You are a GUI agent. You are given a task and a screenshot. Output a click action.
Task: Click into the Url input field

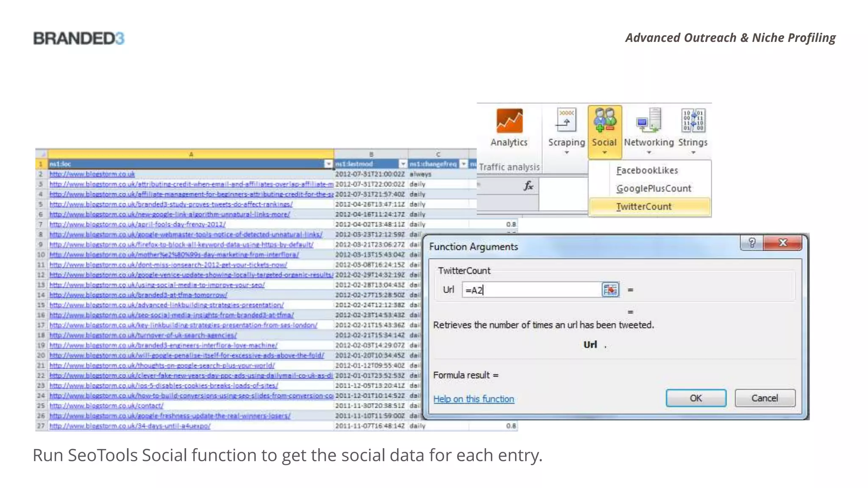tap(531, 290)
